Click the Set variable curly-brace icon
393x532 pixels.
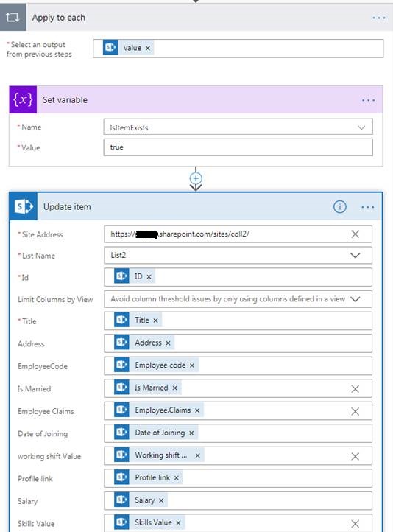pos(23,99)
